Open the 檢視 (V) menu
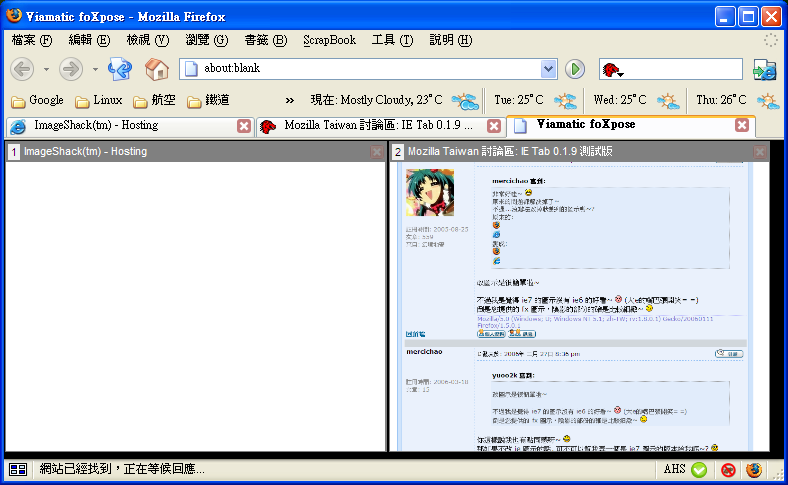The height and width of the screenshot is (485, 788). pyautogui.click(x=147, y=40)
